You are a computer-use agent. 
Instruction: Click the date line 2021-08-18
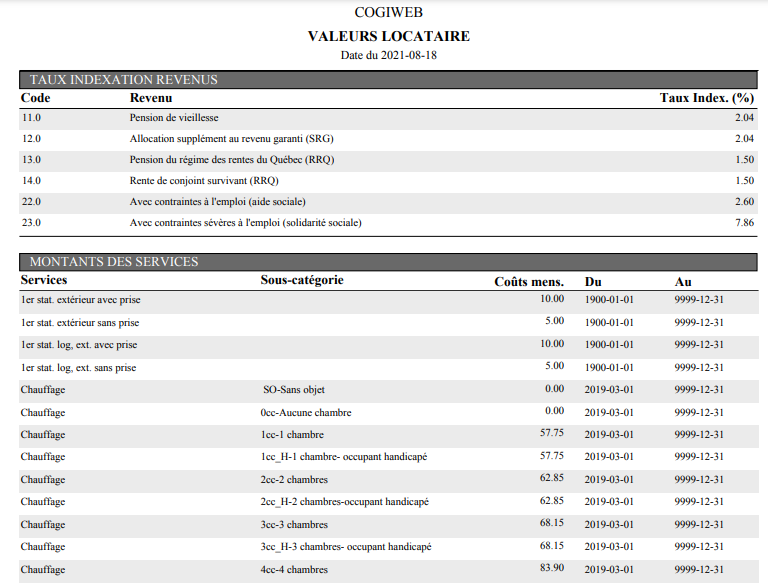[388, 55]
